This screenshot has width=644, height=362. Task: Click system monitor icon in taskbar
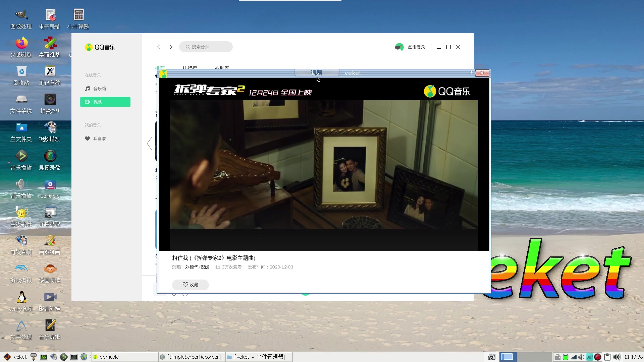[x=44, y=357]
